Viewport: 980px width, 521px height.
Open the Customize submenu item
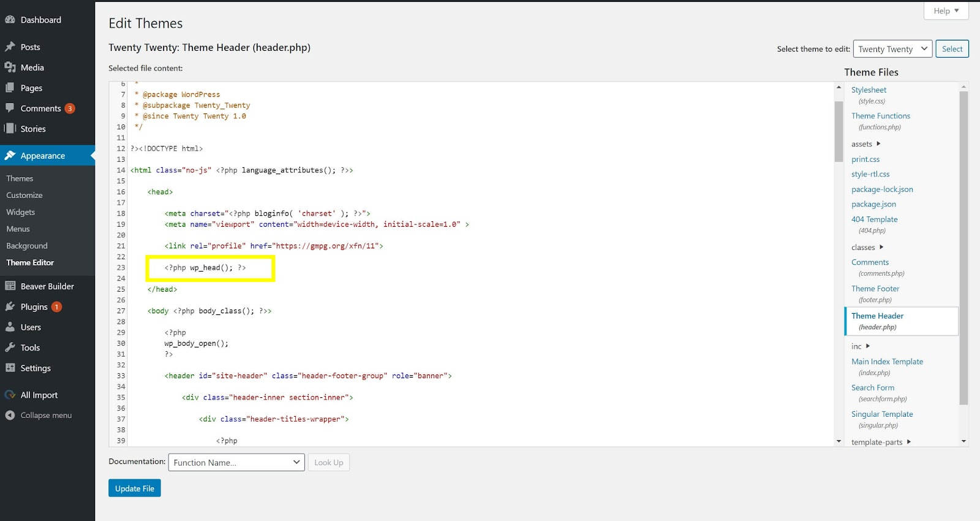click(x=24, y=195)
